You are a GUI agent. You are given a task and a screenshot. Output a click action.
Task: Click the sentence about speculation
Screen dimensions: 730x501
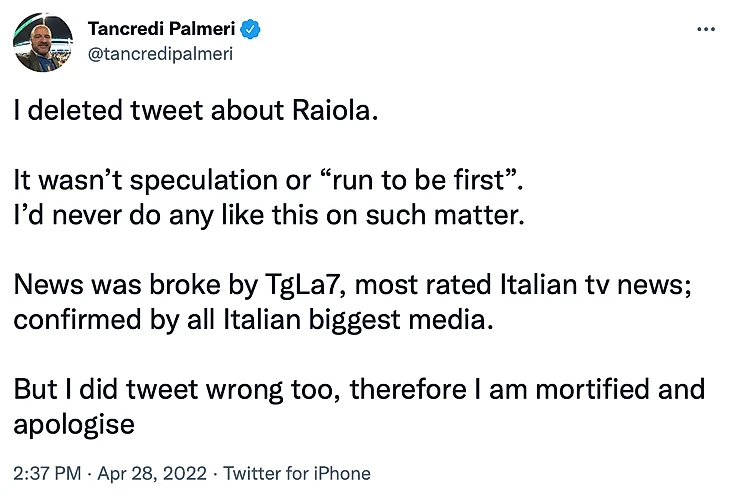pos(268,180)
